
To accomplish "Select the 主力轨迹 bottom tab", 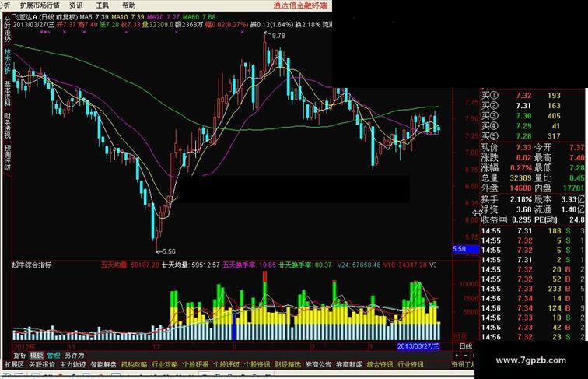I will click(x=73, y=364).
